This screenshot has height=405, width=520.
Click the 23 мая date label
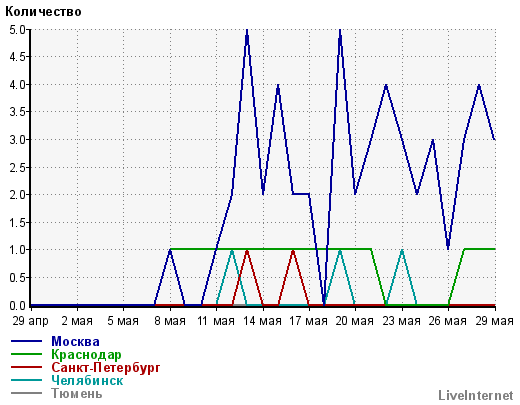[401, 321]
